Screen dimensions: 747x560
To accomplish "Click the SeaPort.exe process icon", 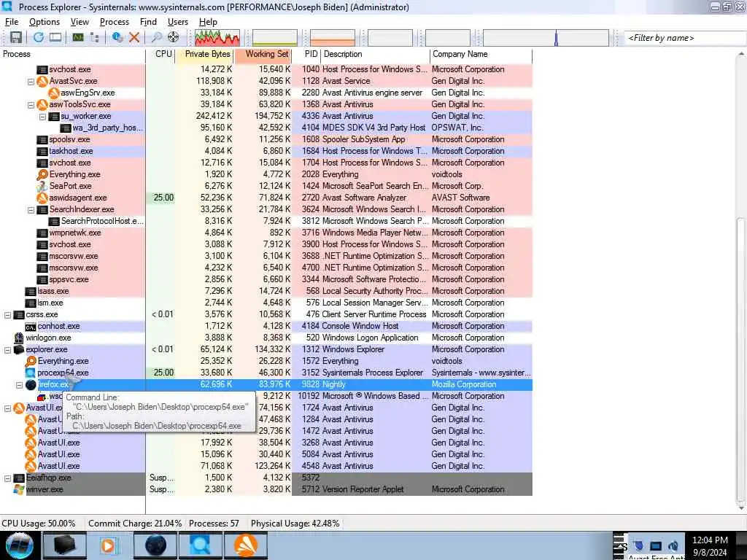I will (x=42, y=186).
